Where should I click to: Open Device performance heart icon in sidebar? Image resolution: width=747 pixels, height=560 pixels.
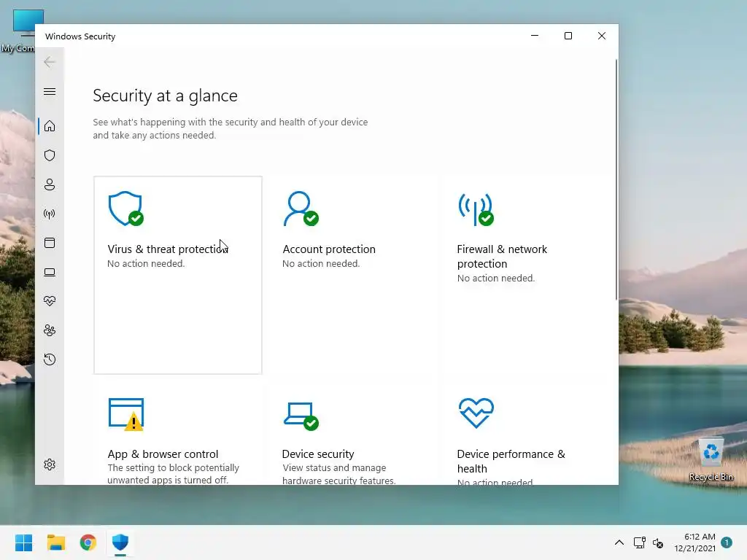50,301
